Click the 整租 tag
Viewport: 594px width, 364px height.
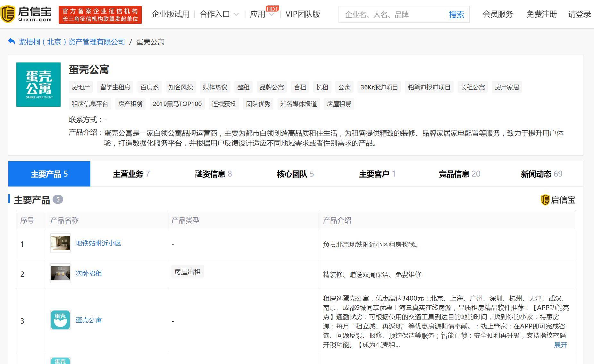243,87
